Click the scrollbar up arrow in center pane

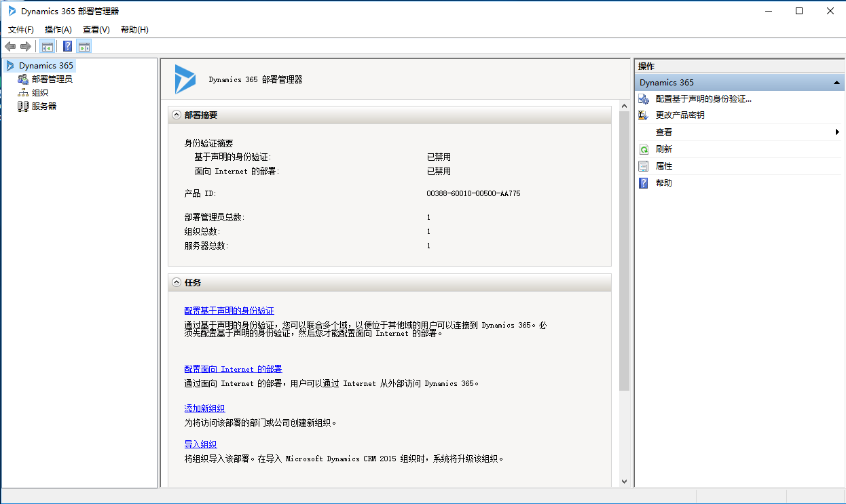[625, 106]
